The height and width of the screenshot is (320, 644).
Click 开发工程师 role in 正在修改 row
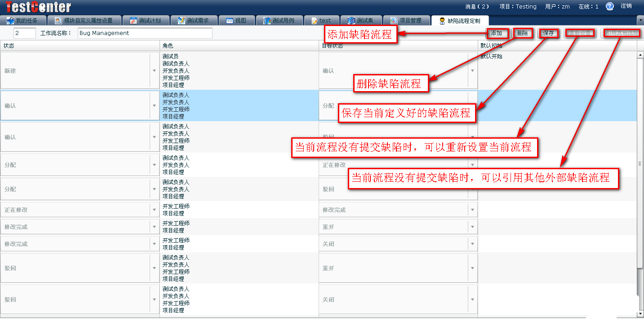[x=176, y=206]
